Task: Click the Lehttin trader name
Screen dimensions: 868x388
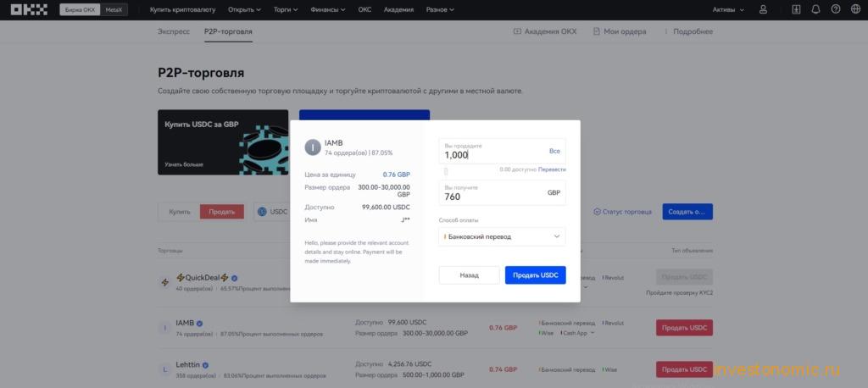Action: click(187, 365)
